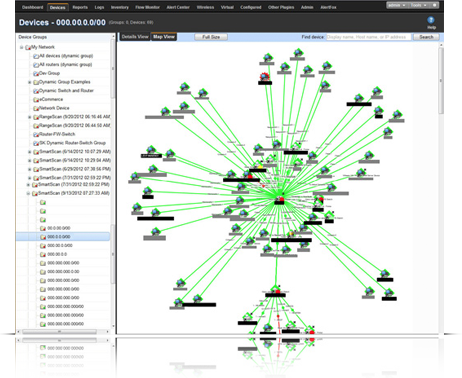Expand the Dynamic Group Examples node

pyautogui.click(x=29, y=82)
